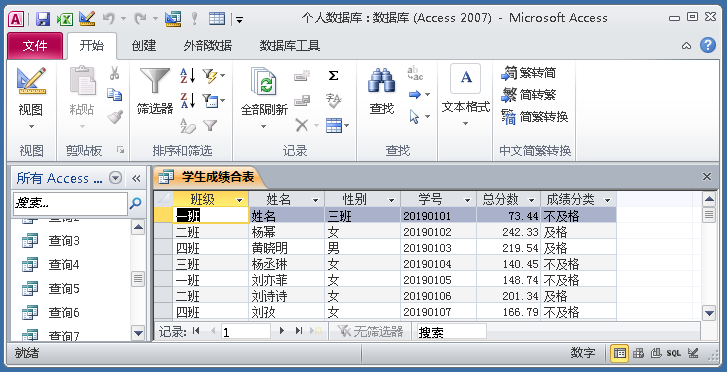Switch to the 数据库工具 ribbon tab
The height and width of the screenshot is (372, 727).
tap(289, 45)
